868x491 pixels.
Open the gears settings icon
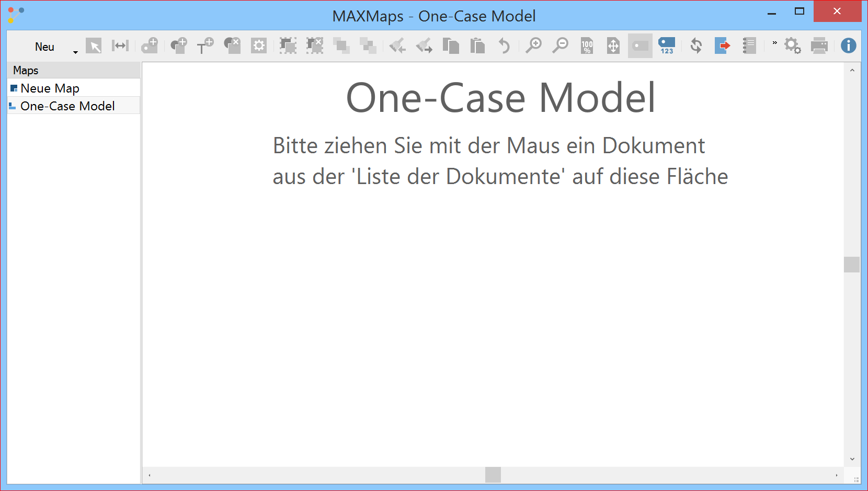pyautogui.click(x=792, y=45)
